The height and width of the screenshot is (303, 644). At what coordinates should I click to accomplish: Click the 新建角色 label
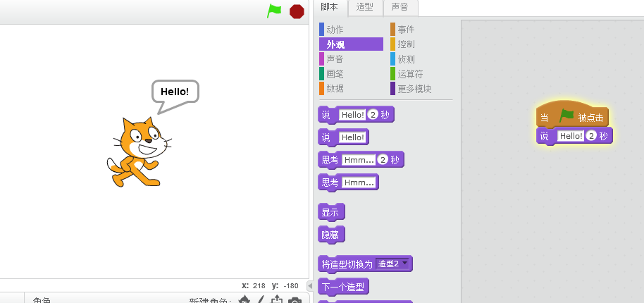[211, 301]
